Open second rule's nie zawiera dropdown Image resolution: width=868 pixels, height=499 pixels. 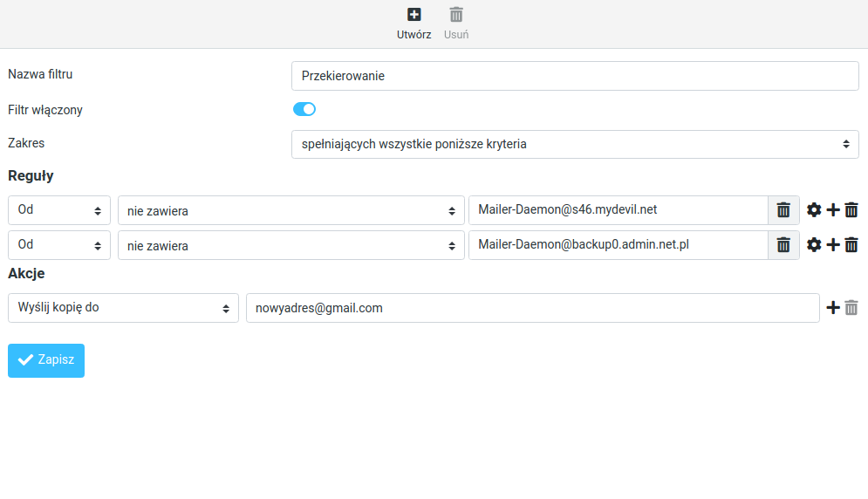[x=290, y=245]
